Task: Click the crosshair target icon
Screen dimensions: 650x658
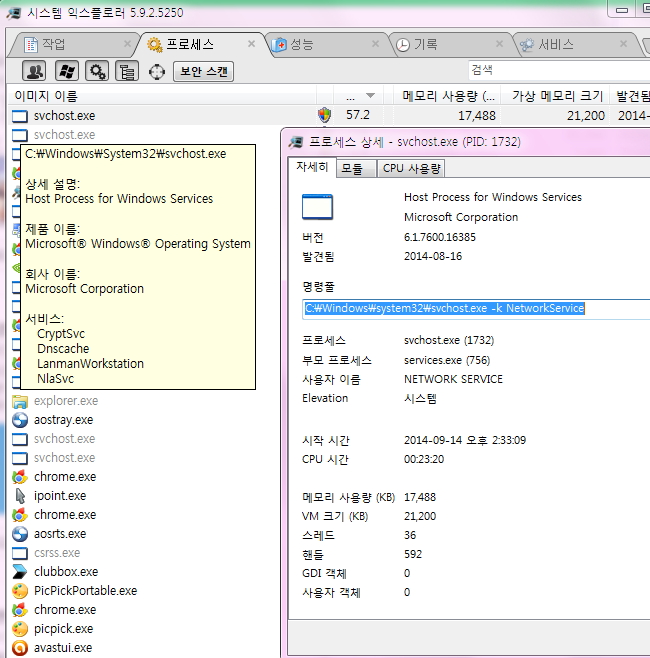Action: click(157, 72)
